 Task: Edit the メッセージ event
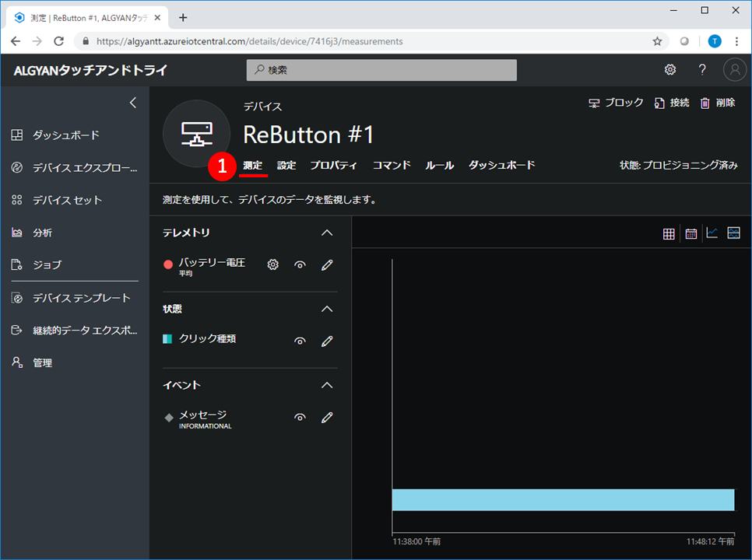pyautogui.click(x=327, y=417)
